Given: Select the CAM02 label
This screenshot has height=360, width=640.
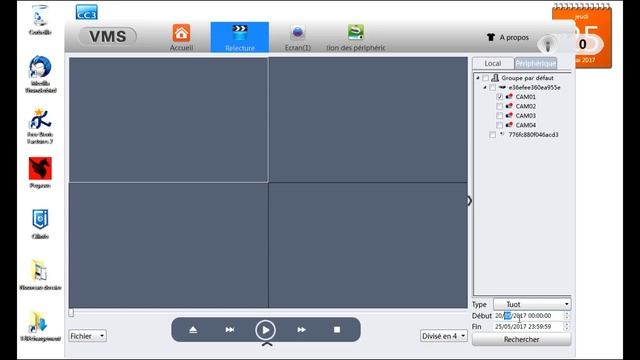Looking at the screenshot, I should (526, 106).
